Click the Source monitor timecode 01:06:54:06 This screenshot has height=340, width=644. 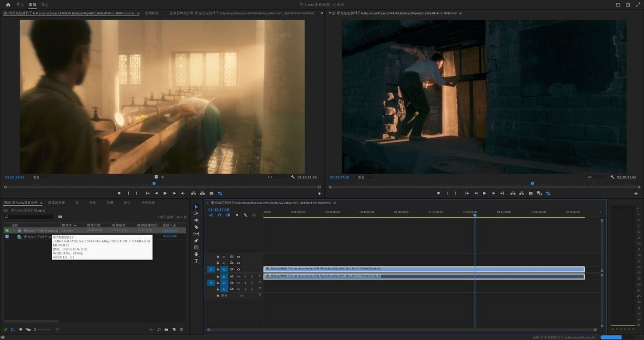pos(15,177)
